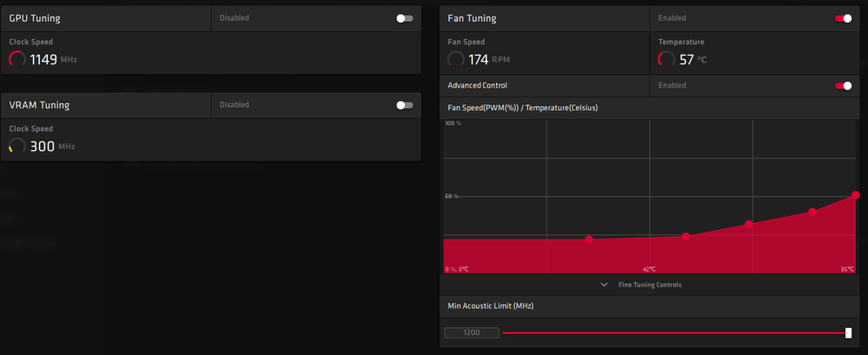Screen dimensions: 868x355
Task: Select the fourth fan curve point
Action: click(x=812, y=212)
